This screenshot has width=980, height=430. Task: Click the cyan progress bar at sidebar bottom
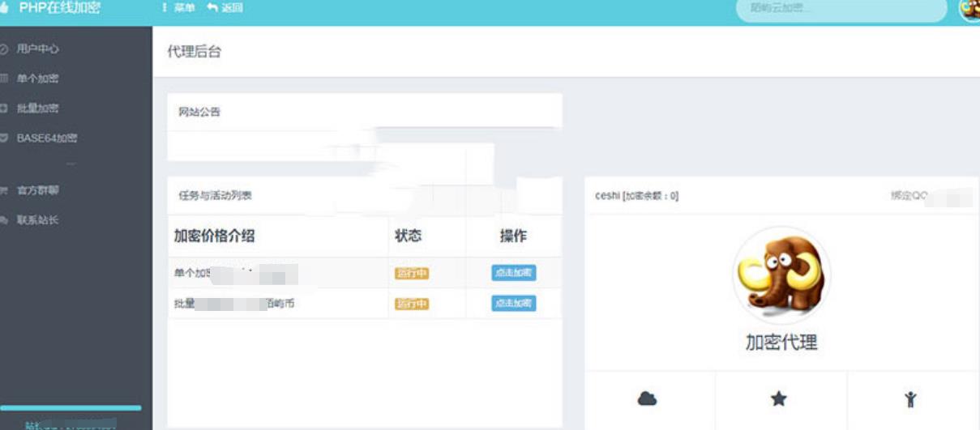coord(71,408)
